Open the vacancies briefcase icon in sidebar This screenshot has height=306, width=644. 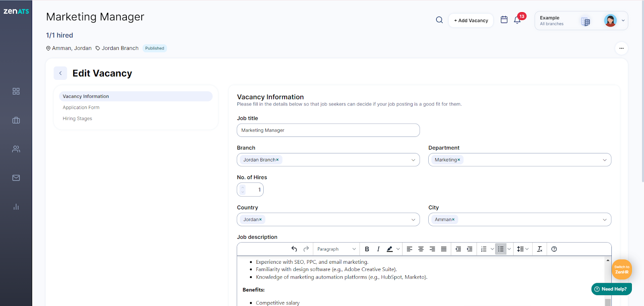click(x=16, y=120)
